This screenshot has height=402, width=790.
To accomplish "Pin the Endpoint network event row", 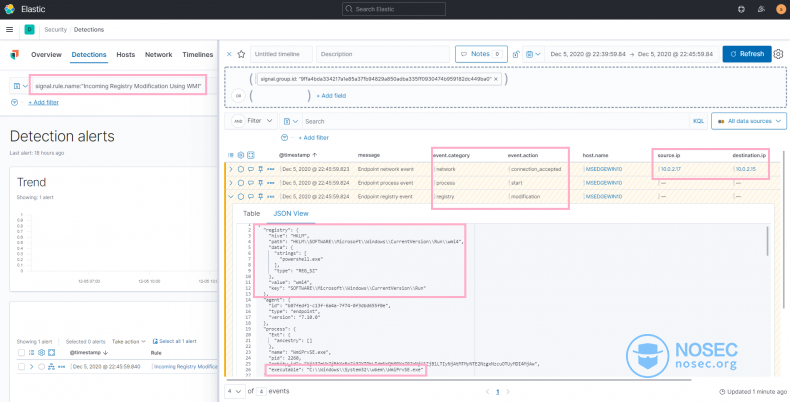I will 262,169.
